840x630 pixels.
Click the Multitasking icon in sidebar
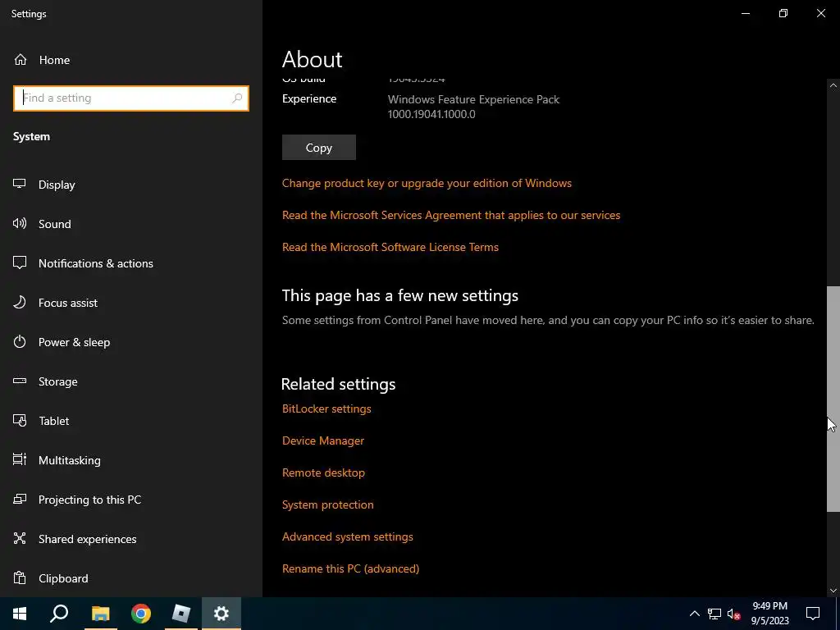(x=20, y=459)
